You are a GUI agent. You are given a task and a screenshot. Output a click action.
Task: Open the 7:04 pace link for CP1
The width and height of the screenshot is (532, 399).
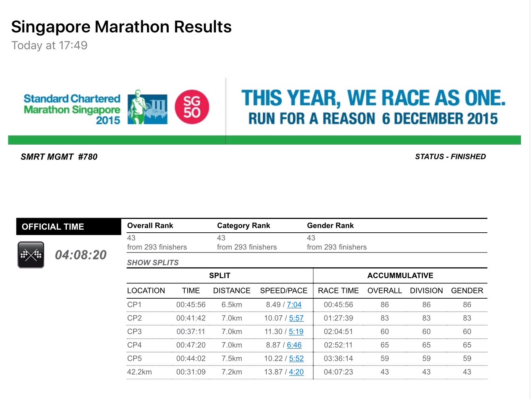[294, 305]
